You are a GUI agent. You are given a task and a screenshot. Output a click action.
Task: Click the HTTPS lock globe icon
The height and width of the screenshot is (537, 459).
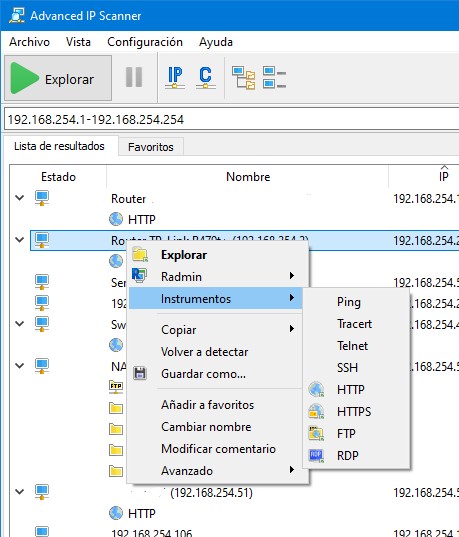pos(316,411)
